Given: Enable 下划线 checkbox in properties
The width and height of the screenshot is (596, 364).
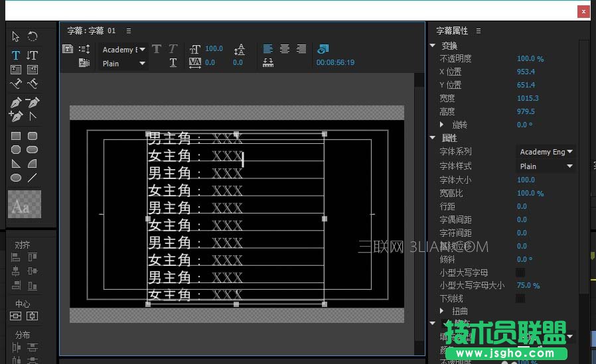Looking at the screenshot, I should click(520, 298).
